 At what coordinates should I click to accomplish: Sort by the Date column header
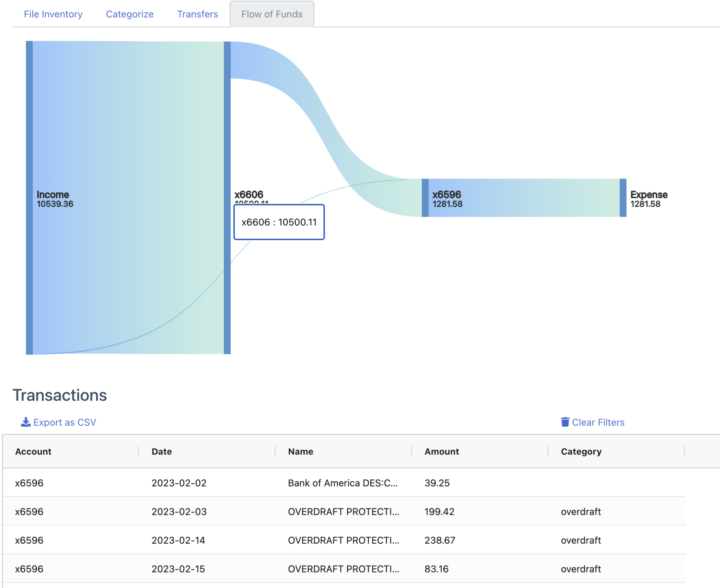click(x=162, y=451)
